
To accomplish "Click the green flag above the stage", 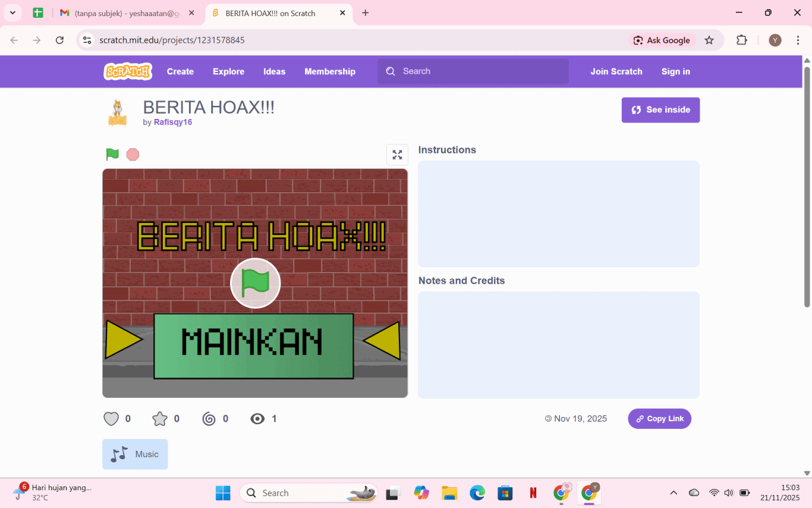I will pos(112,155).
